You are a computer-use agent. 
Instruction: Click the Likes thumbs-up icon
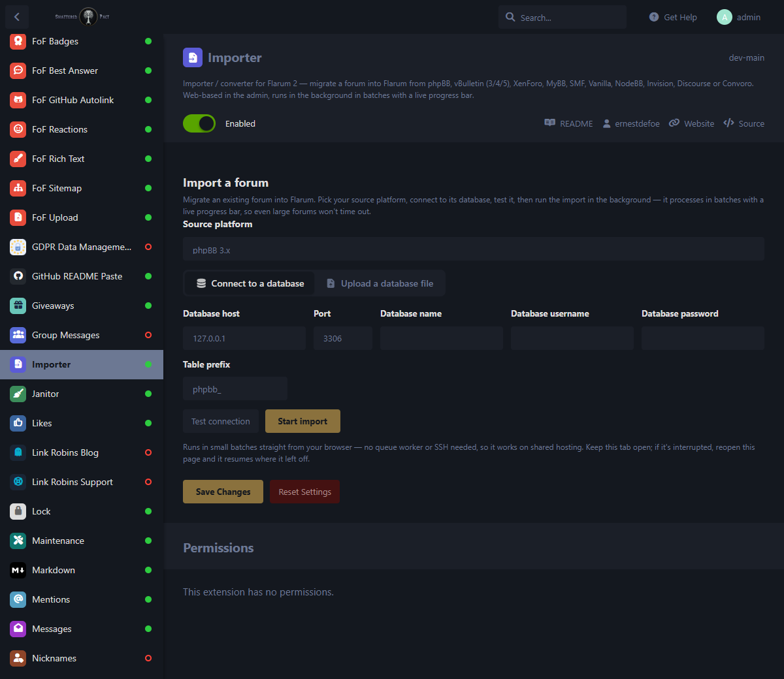pyautogui.click(x=18, y=423)
